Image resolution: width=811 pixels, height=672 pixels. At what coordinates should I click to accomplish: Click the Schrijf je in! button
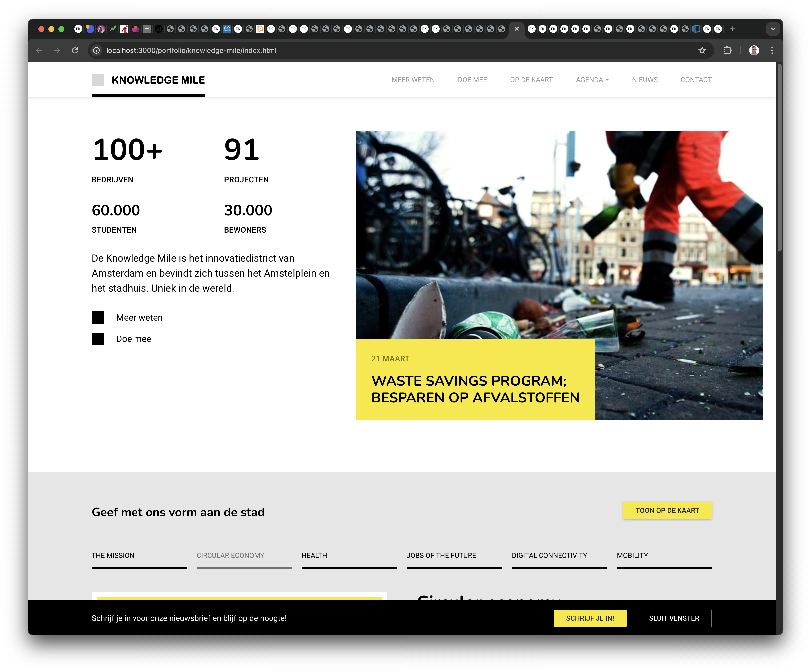590,618
